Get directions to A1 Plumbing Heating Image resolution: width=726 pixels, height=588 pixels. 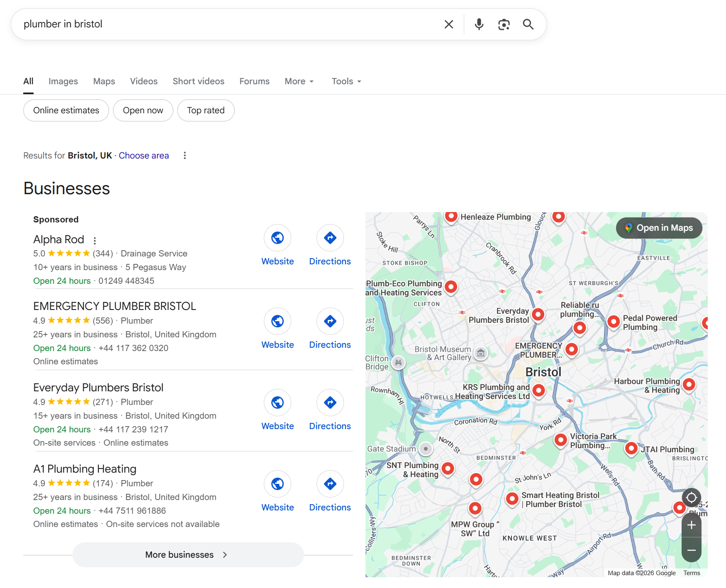click(330, 483)
